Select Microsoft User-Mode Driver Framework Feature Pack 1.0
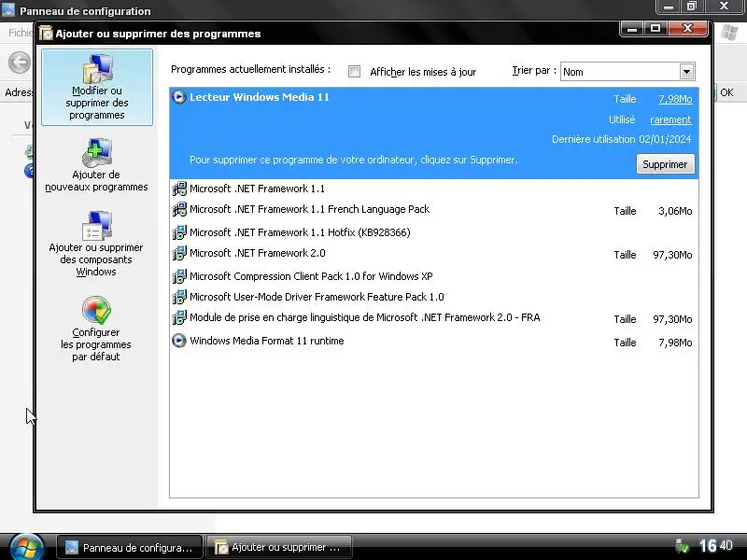Viewport: 747px width, 560px height. [434, 297]
